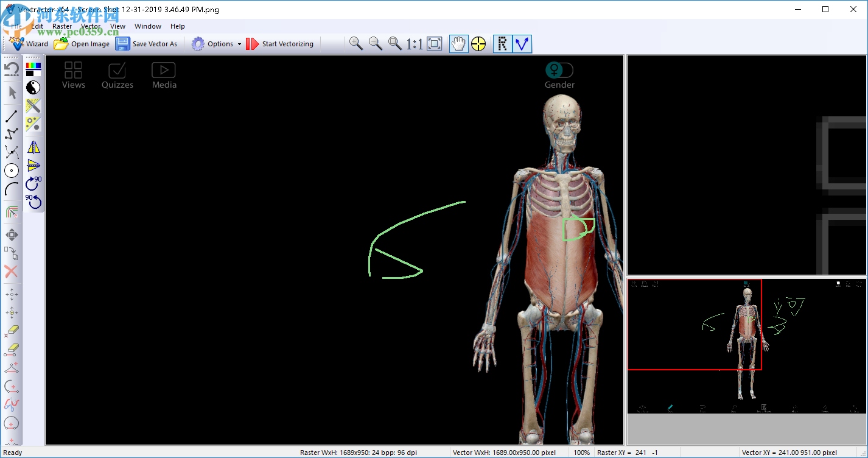Image resolution: width=868 pixels, height=458 pixels.
Task: Choose the Arc drawing tool
Action: pos(12,189)
